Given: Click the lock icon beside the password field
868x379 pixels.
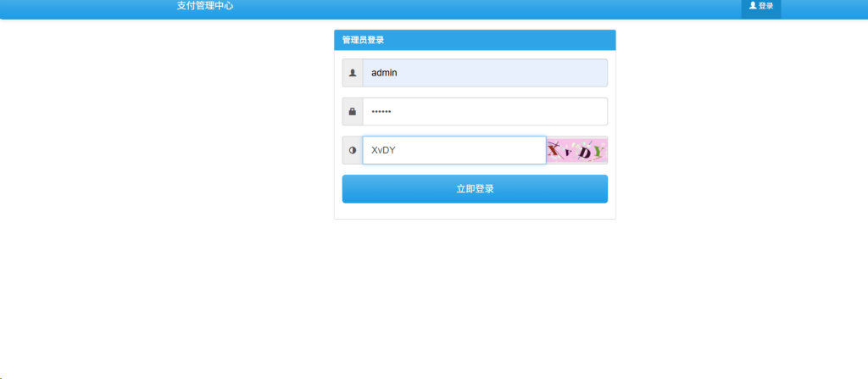Looking at the screenshot, I should 353,112.
